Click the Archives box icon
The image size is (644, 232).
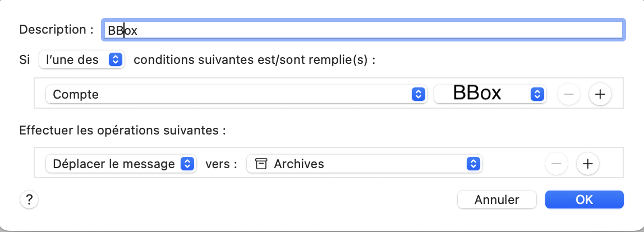(x=261, y=164)
